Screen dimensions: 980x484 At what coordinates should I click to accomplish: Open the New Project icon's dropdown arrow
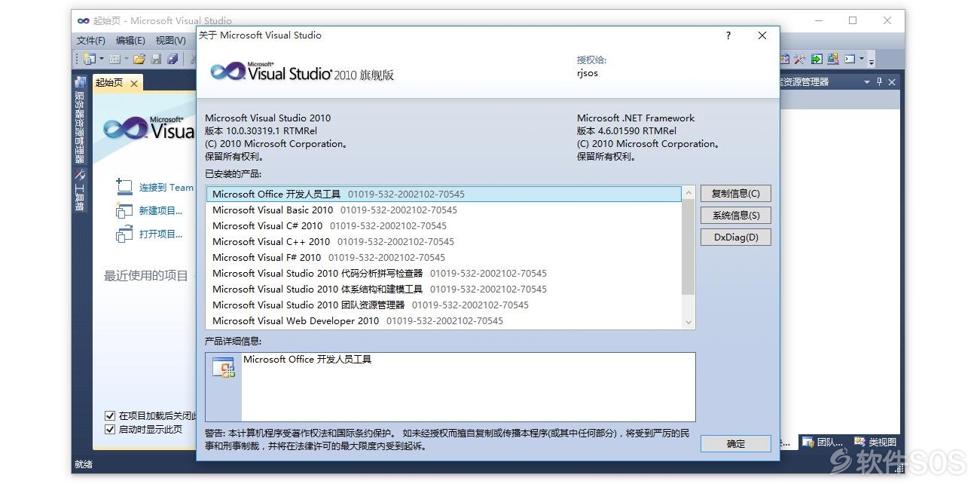click(x=101, y=59)
